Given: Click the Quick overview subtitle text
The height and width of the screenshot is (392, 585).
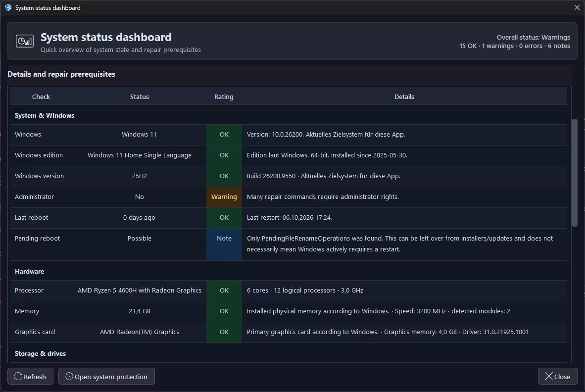Looking at the screenshot, I should tap(120, 50).
